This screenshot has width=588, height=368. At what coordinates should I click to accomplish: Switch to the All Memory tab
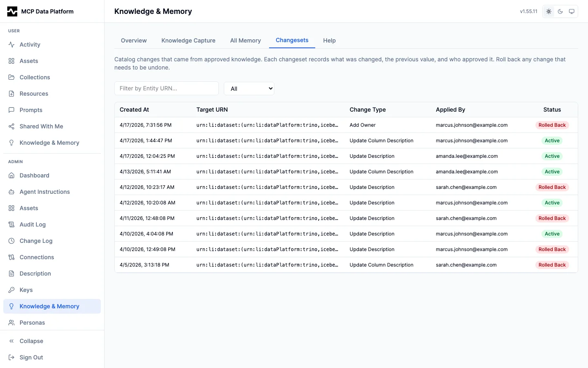tap(245, 40)
